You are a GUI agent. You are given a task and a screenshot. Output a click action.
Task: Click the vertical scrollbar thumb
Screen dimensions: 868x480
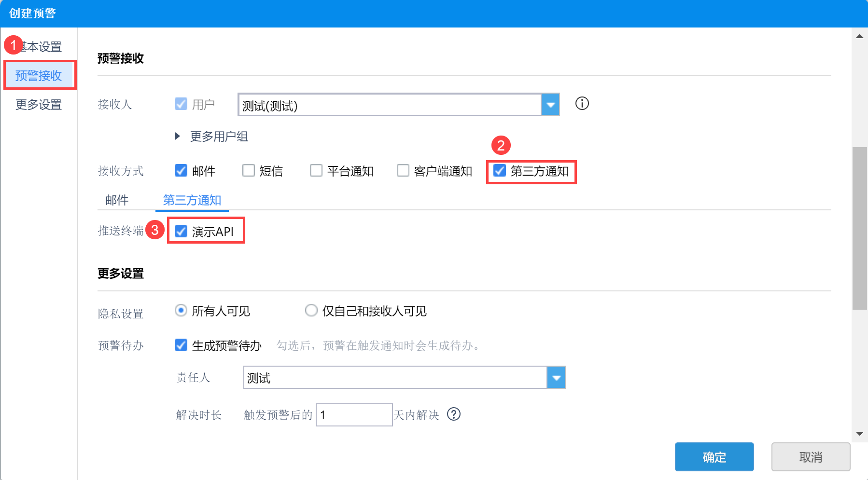coord(860,228)
